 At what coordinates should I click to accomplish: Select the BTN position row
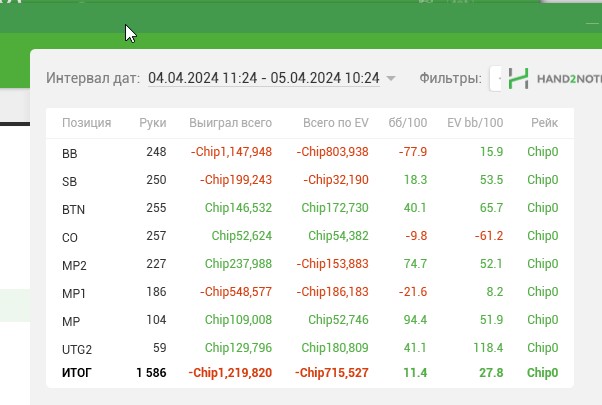[310, 208]
